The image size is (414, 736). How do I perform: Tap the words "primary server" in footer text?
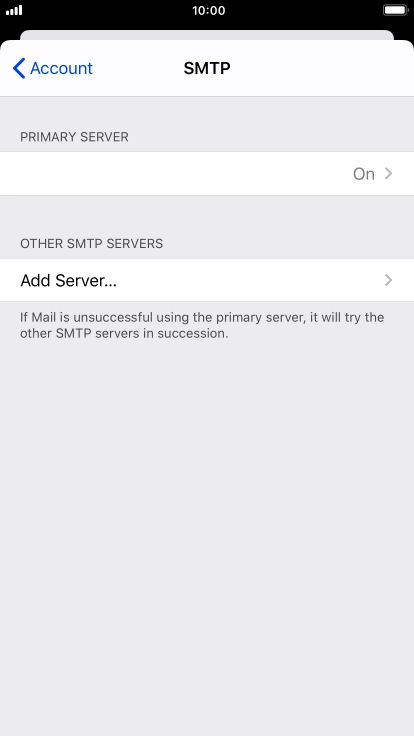[256, 318]
